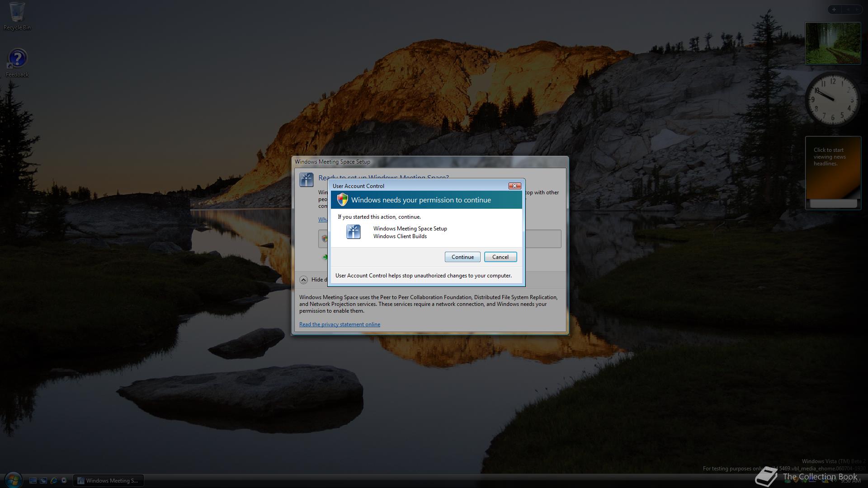The image size is (868, 488).
Task: Add a gadget with the sidebar plus button
Action: tap(834, 9)
